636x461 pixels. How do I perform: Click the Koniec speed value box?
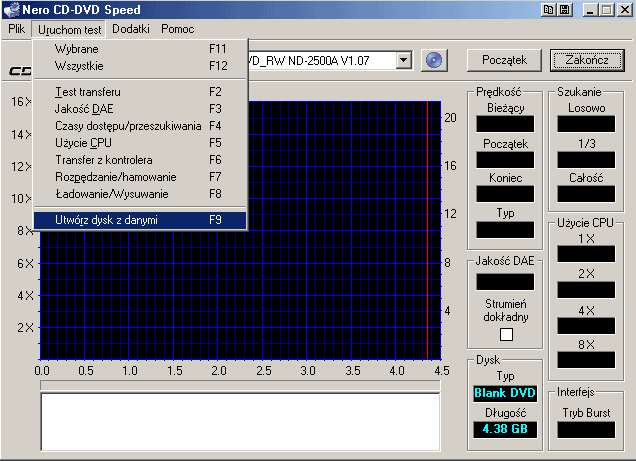[x=505, y=194]
